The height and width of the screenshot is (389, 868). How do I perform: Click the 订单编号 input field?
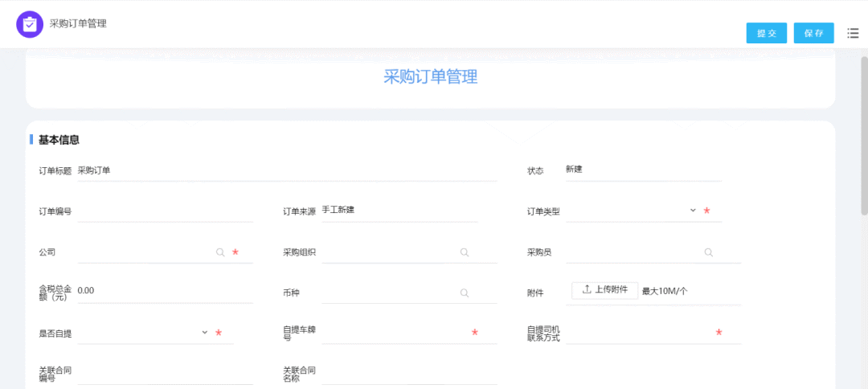[166, 211]
